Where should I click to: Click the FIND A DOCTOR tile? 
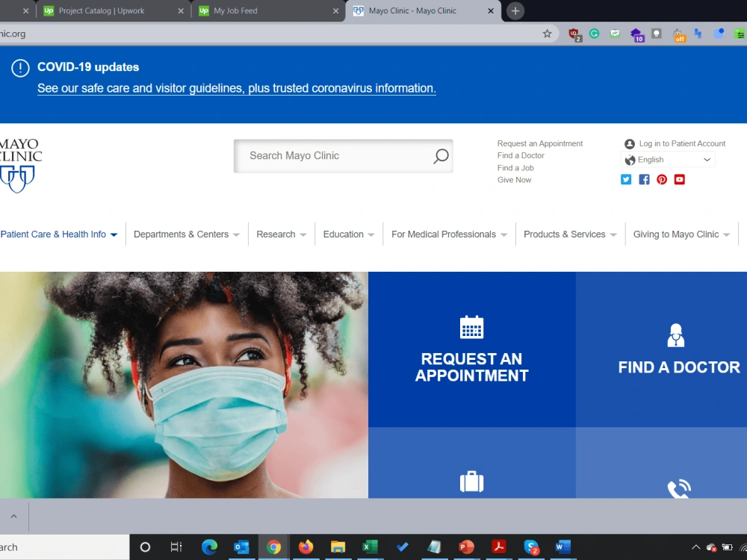click(661, 349)
